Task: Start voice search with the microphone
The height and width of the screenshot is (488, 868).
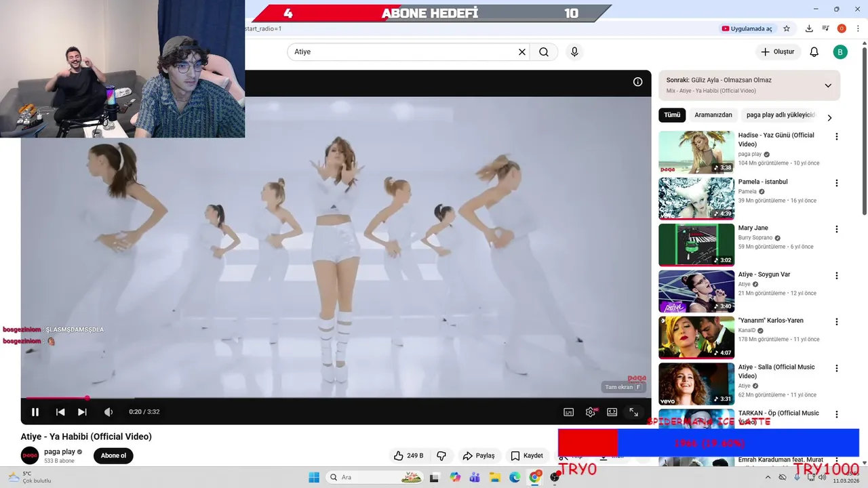Action: 574,52
